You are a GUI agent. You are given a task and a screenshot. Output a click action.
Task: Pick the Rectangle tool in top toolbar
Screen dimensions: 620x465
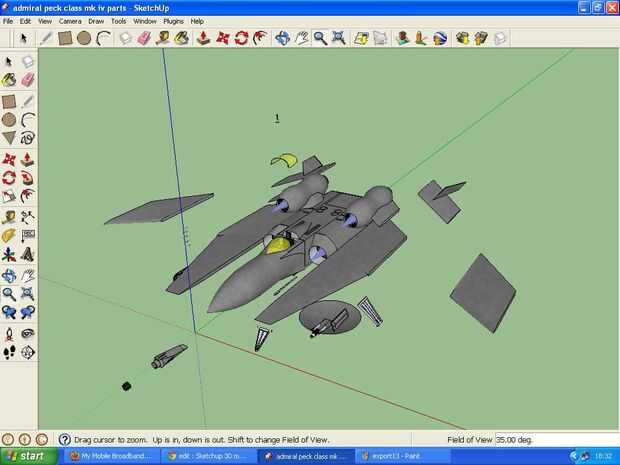coord(65,38)
